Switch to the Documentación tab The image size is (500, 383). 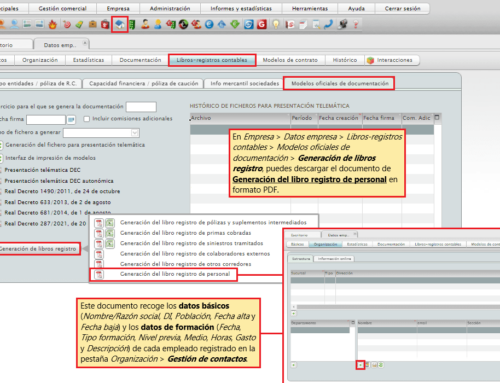(x=140, y=60)
